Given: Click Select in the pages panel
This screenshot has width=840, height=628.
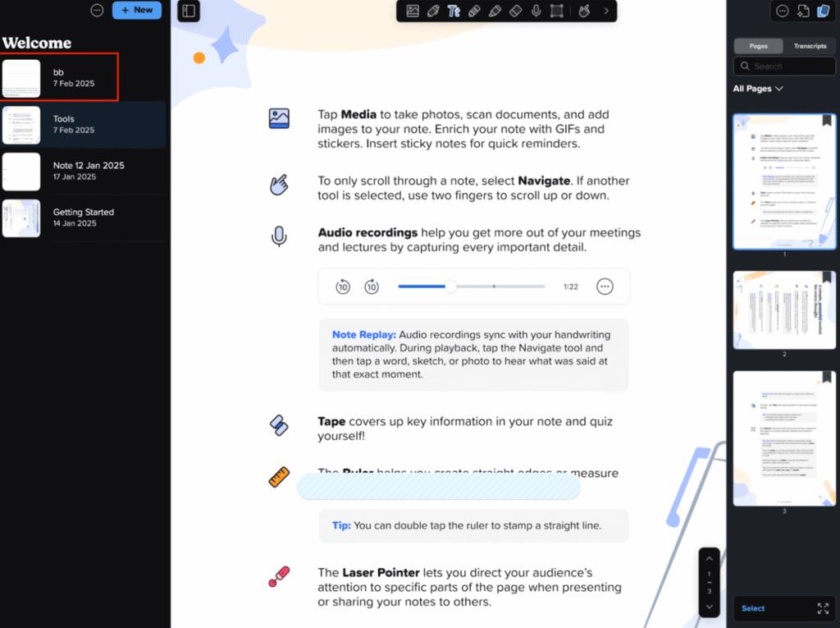Looking at the screenshot, I should point(753,608).
